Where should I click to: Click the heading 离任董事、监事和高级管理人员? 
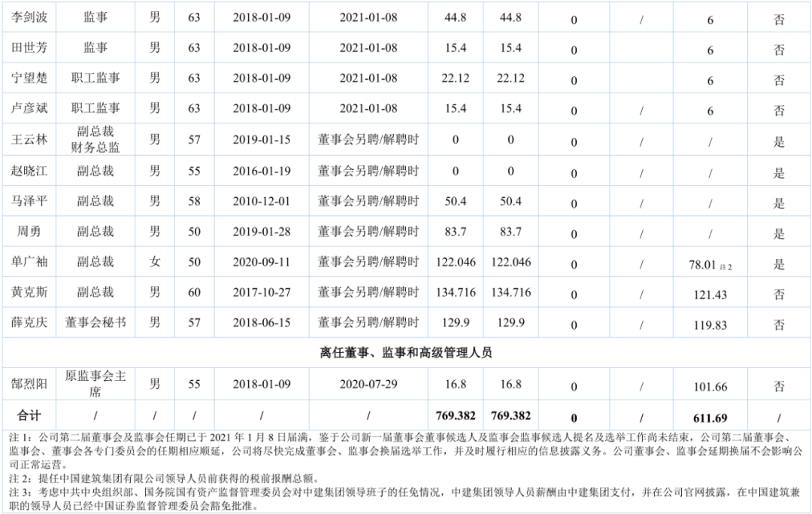click(x=406, y=353)
